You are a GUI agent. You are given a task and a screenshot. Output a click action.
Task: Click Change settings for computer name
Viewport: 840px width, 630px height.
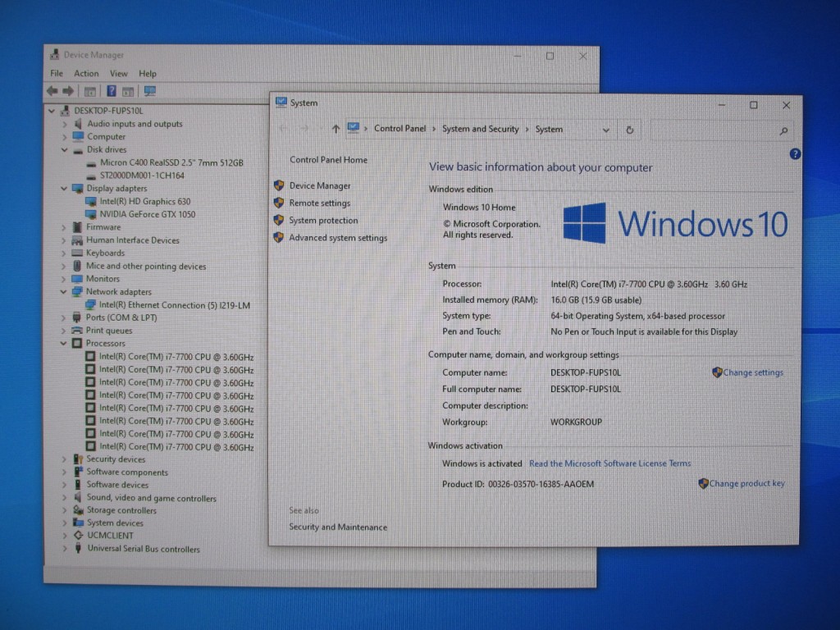tap(753, 372)
